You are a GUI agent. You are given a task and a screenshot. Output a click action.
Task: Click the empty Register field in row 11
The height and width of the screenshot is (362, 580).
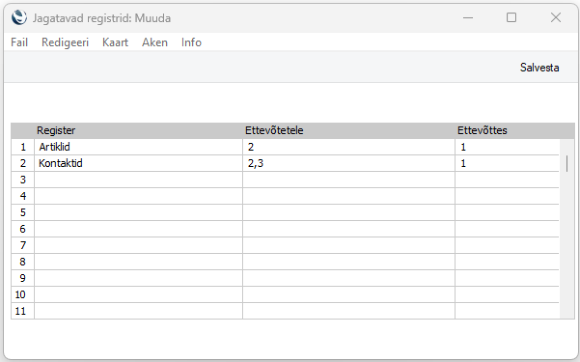click(138, 311)
